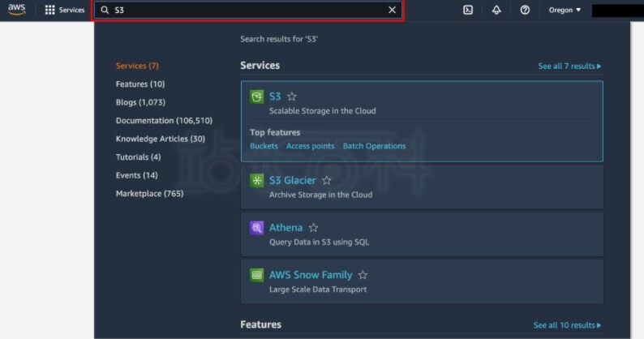The height and width of the screenshot is (339, 644).
Task: Favorite Athena with its star
Action: point(313,228)
